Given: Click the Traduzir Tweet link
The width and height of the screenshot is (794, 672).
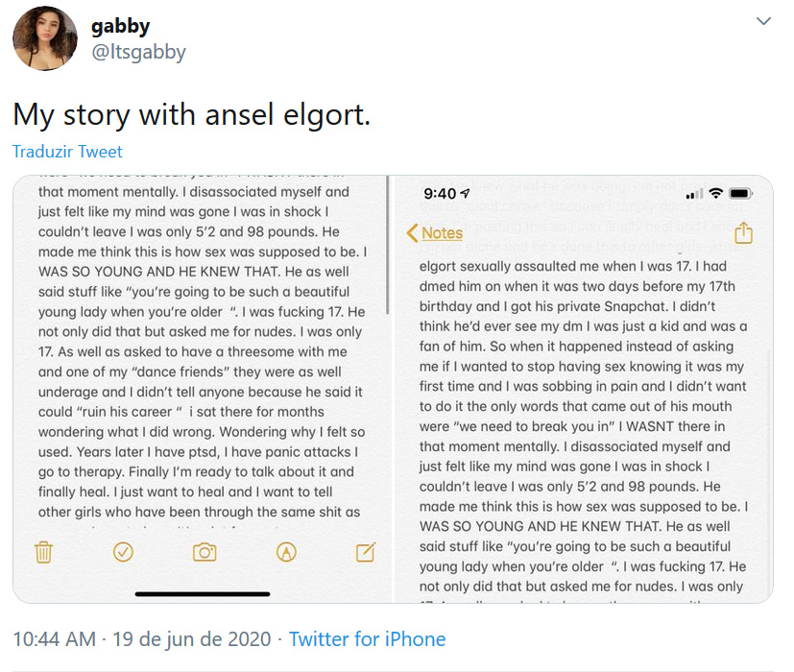Looking at the screenshot, I should click(67, 152).
